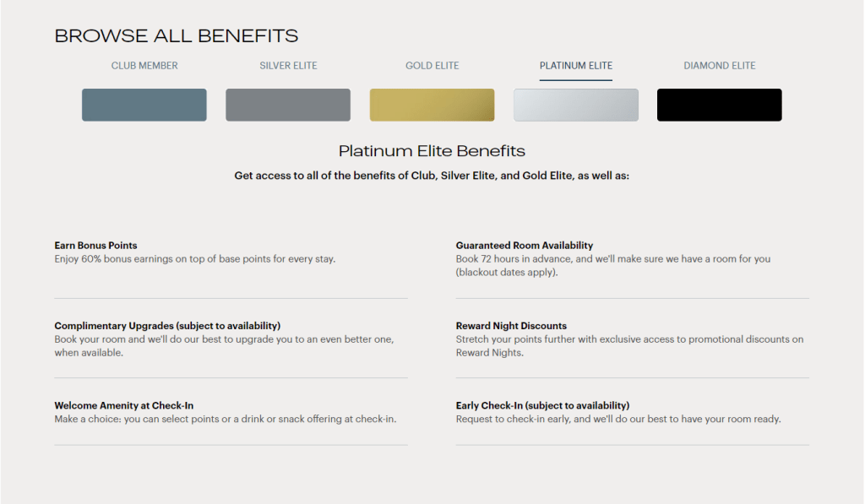Click the Platinum Elite Benefits title
The width and height of the screenshot is (865, 504).
pos(432,151)
